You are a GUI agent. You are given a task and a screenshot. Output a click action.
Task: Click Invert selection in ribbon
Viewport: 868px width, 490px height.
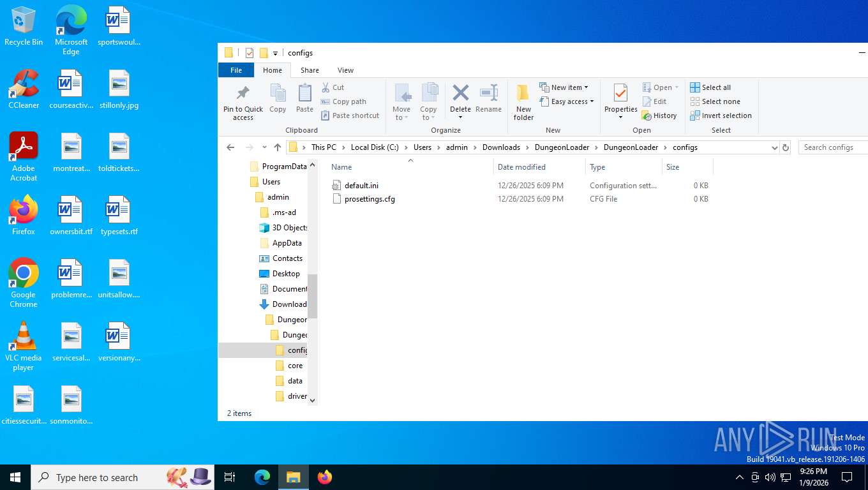coord(721,115)
